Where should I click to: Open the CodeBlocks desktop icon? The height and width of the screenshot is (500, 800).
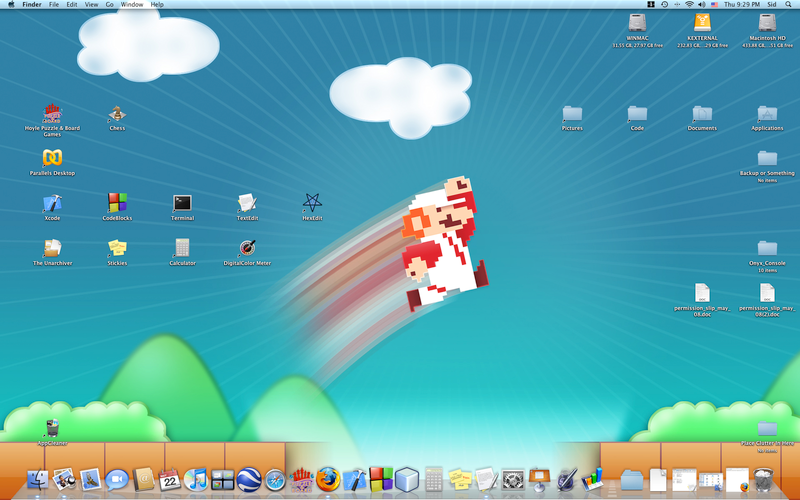click(117, 203)
